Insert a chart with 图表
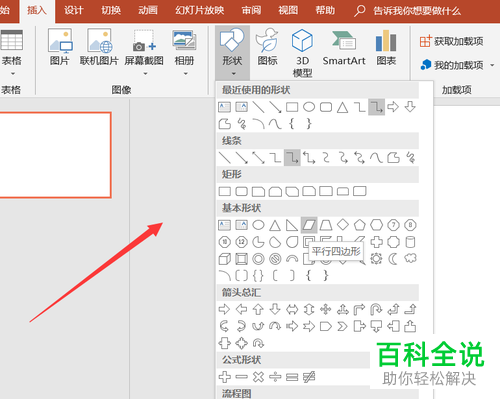 (386, 47)
